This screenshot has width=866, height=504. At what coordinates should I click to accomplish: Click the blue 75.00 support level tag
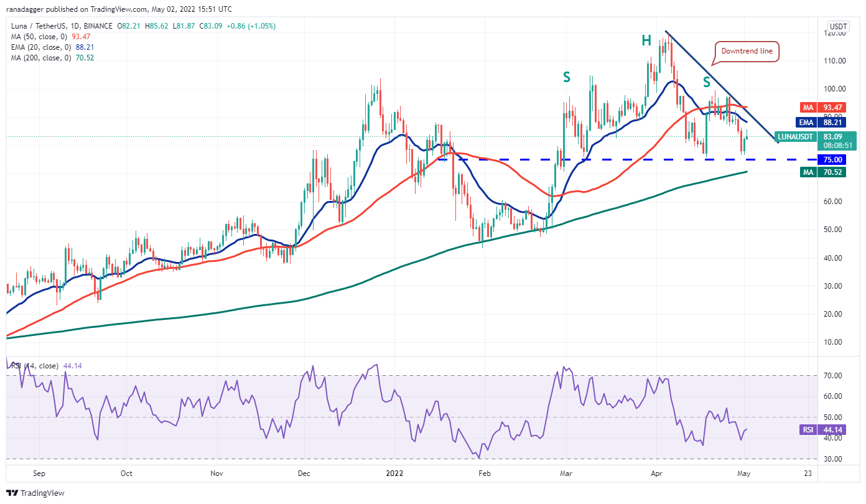coord(831,159)
